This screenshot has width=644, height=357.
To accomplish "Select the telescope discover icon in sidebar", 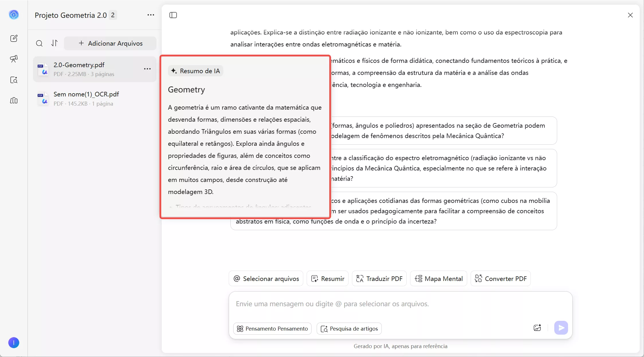I will pos(13,59).
